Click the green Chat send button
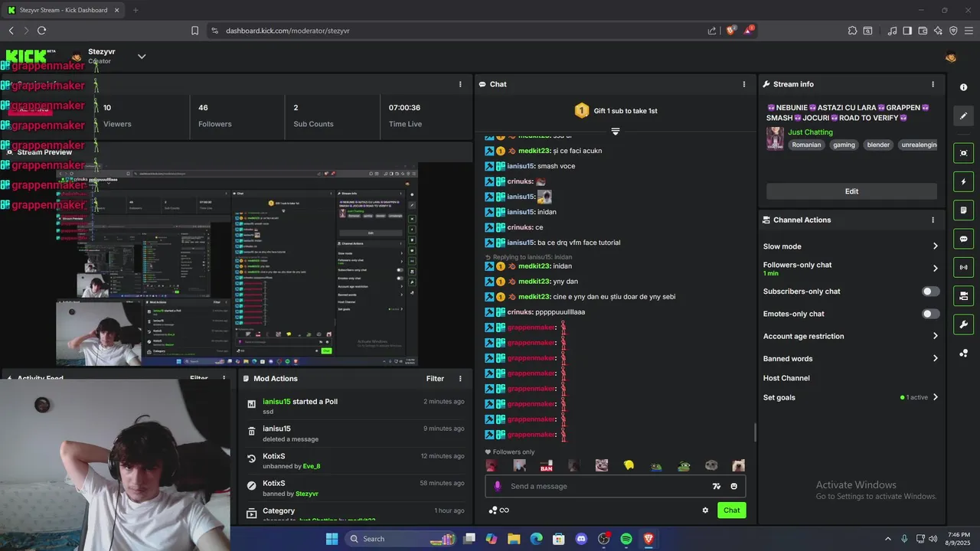Image resolution: width=980 pixels, height=551 pixels. pyautogui.click(x=732, y=510)
